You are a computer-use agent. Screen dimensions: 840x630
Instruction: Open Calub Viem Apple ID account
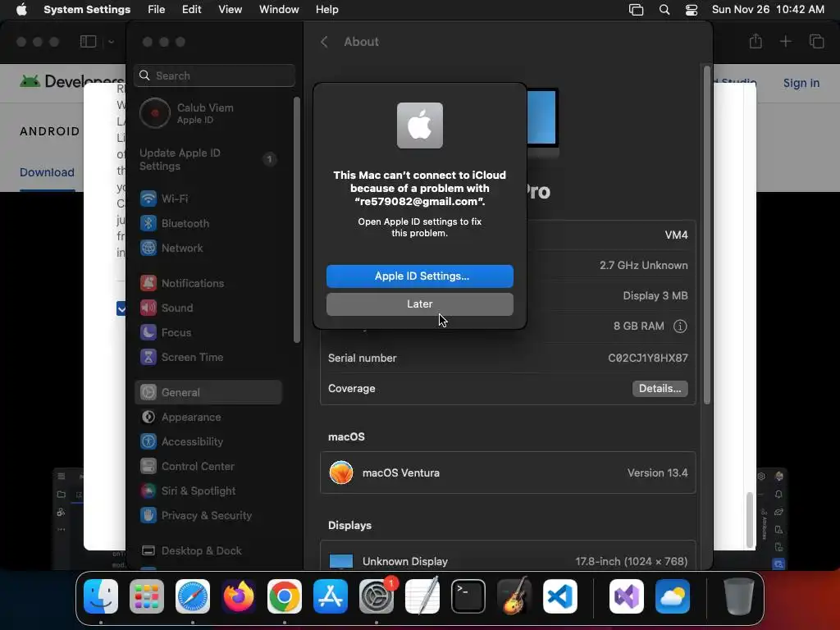209,113
